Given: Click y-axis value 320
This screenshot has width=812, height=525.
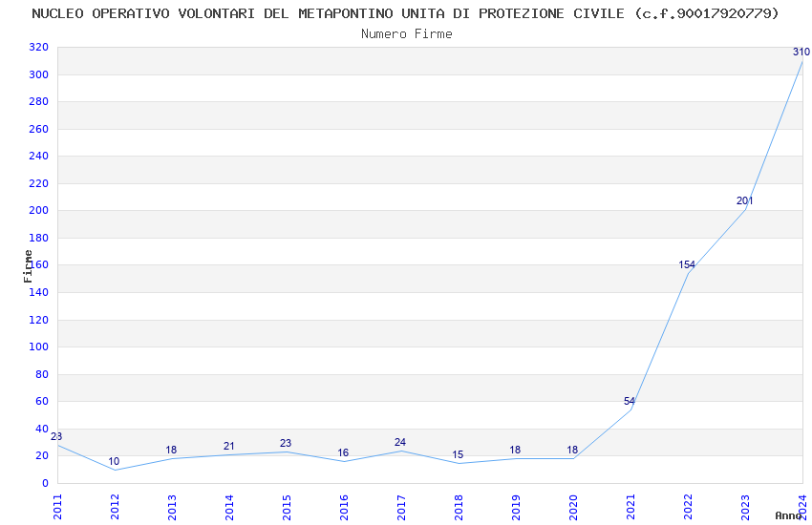Looking at the screenshot, I should (x=39, y=47).
